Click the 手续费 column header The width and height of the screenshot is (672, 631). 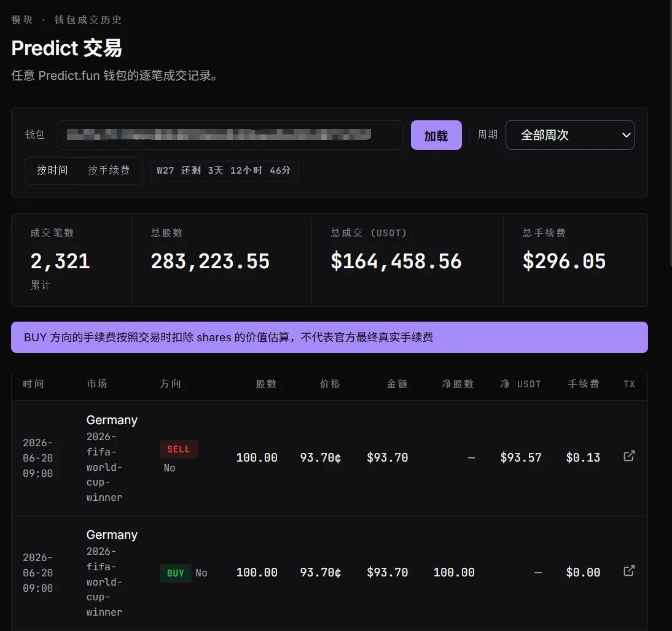click(x=584, y=384)
